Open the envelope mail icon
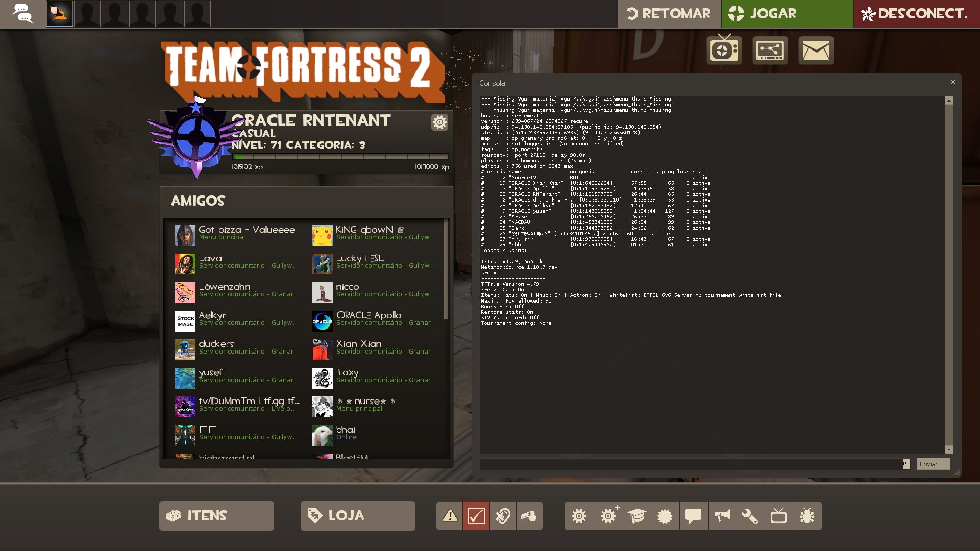The width and height of the screenshot is (980, 551). click(x=816, y=51)
